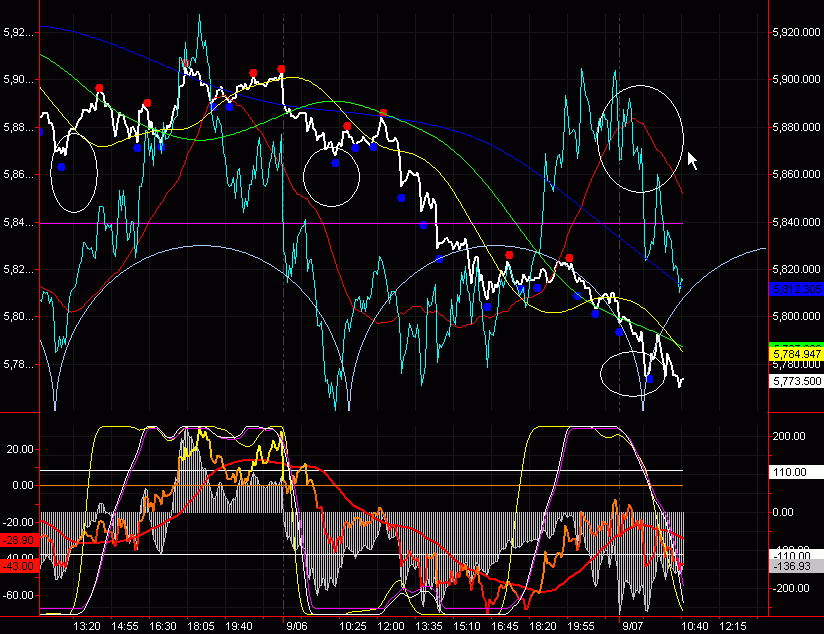Click the 0.00 label on indicator right axis
Image resolution: width=824 pixels, height=634 pixels.
[x=782, y=513]
